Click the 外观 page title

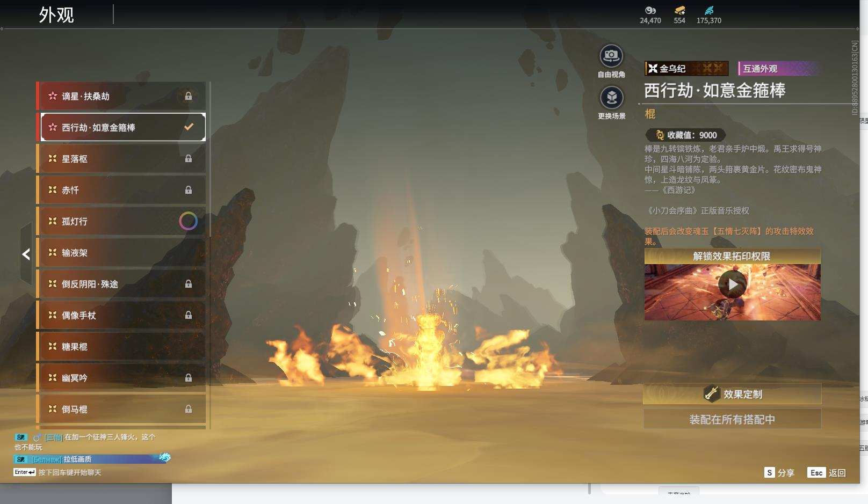[x=56, y=14]
